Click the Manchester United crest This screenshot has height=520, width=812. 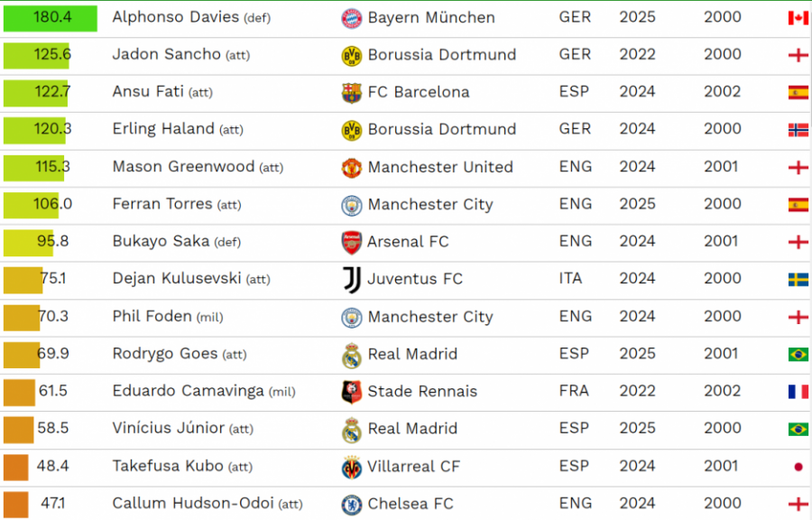(x=352, y=167)
